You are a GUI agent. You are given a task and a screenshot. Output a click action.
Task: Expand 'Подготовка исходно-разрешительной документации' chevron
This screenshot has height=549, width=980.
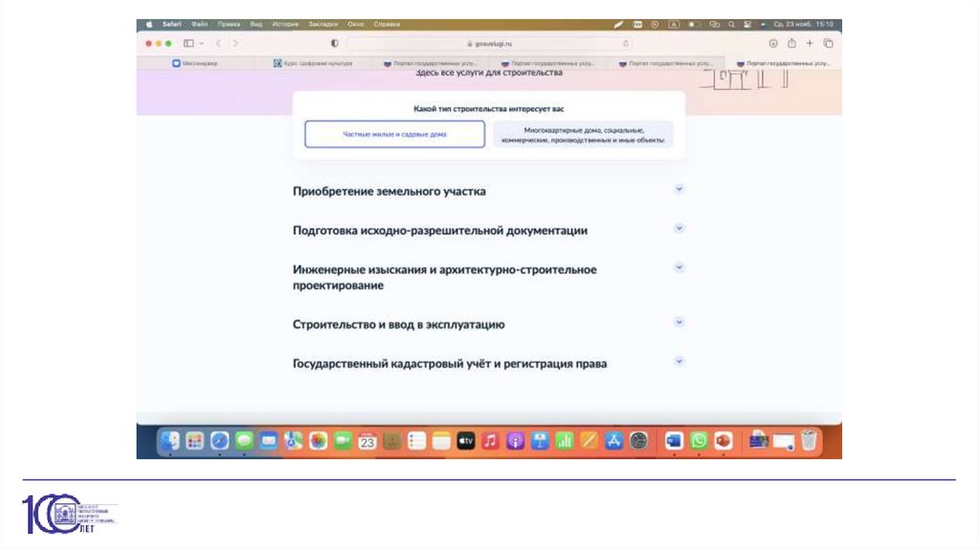(x=679, y=229)
